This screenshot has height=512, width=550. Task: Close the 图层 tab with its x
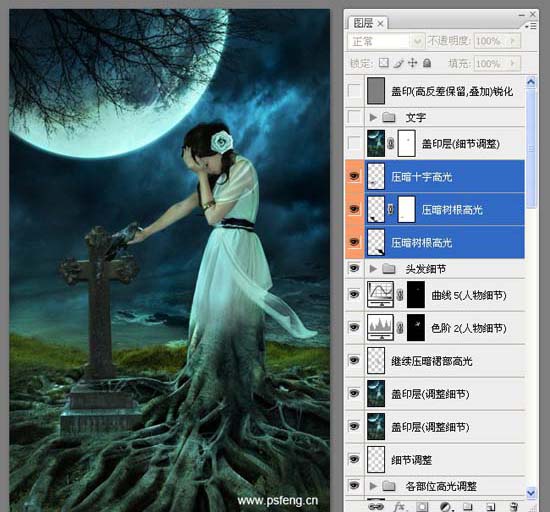point(380,24)
